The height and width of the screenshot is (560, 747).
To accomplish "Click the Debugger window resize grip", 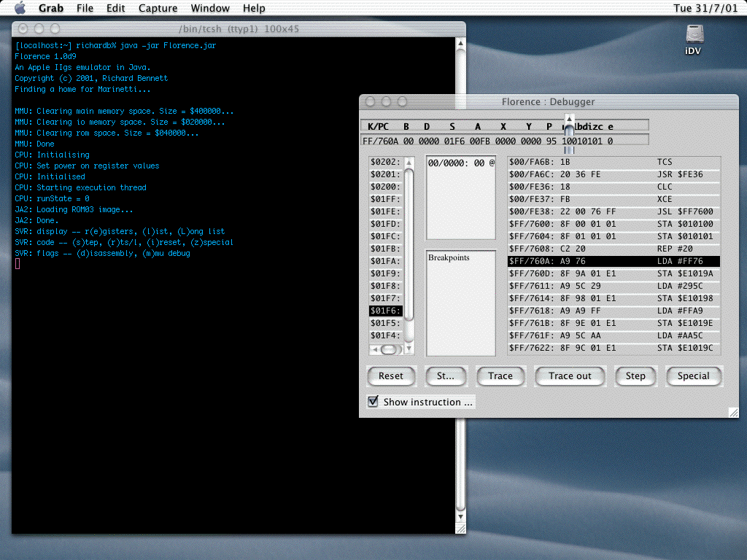I will (734, 413).
